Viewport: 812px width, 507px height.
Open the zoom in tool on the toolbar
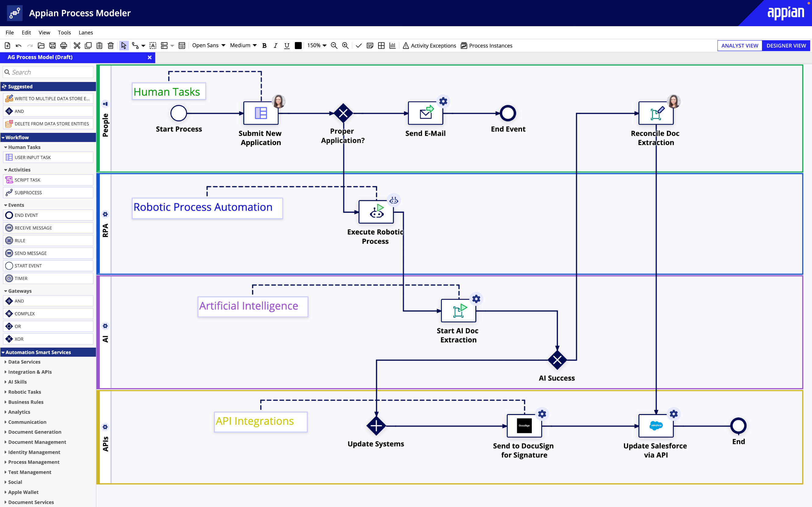click(x=345, y=45)
